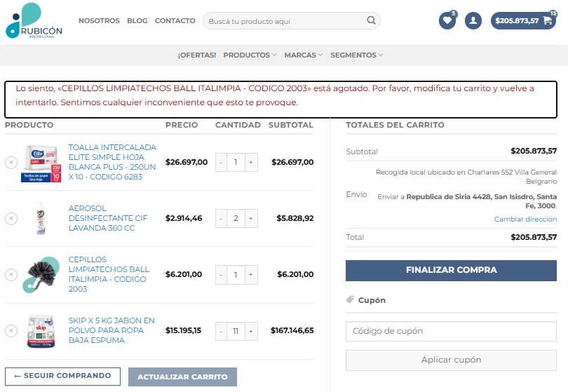
Task: Click the wishlist heart icon
Action: [447, 20]
